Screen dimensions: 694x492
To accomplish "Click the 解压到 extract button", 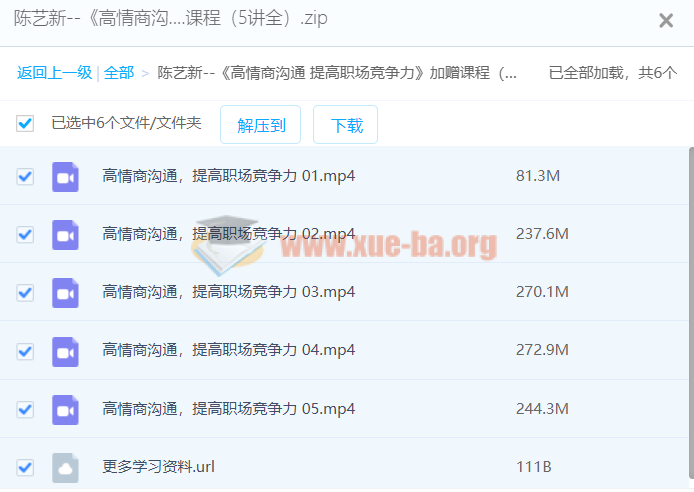I will 261,125.
